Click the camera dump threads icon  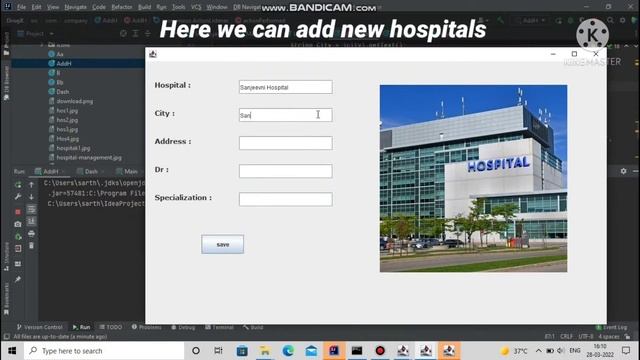coord(18,224)
